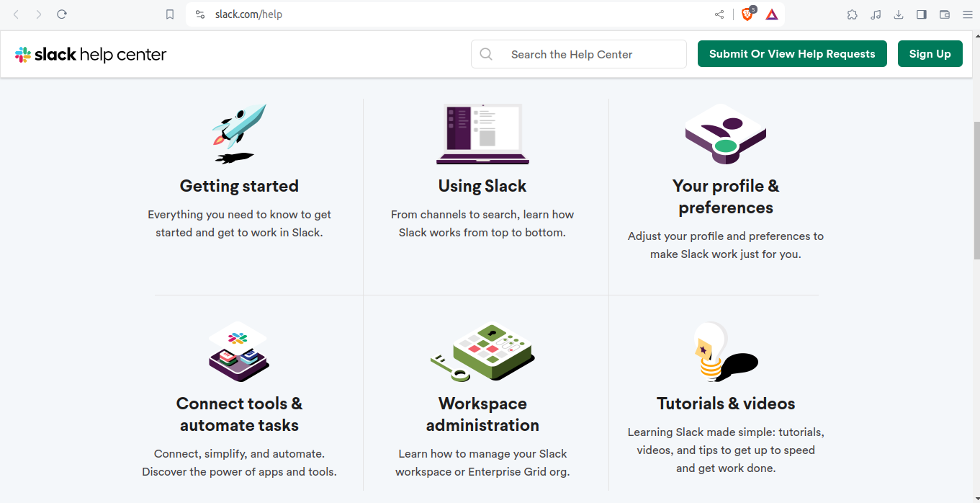Toggle the sidebar panel icon
This screenshot has height=503, width=980.
coord(922,14)
